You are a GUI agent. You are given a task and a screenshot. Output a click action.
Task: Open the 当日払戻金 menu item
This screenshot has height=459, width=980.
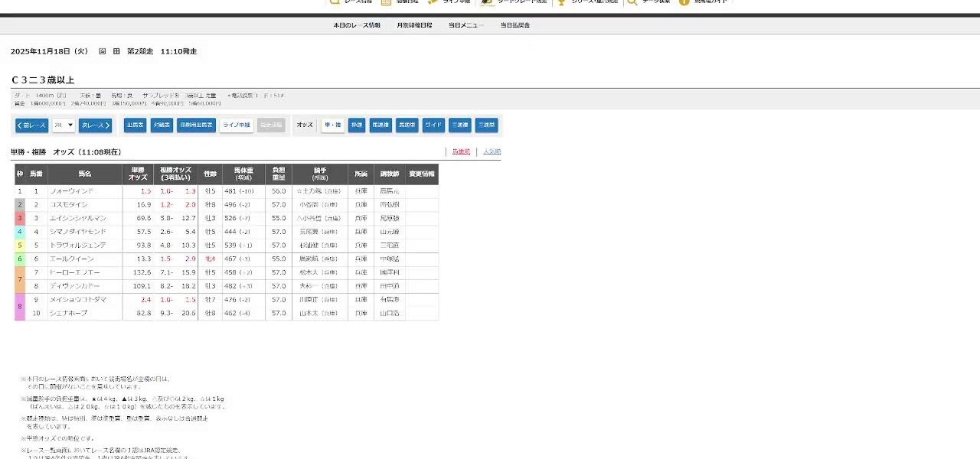point(515,25)
